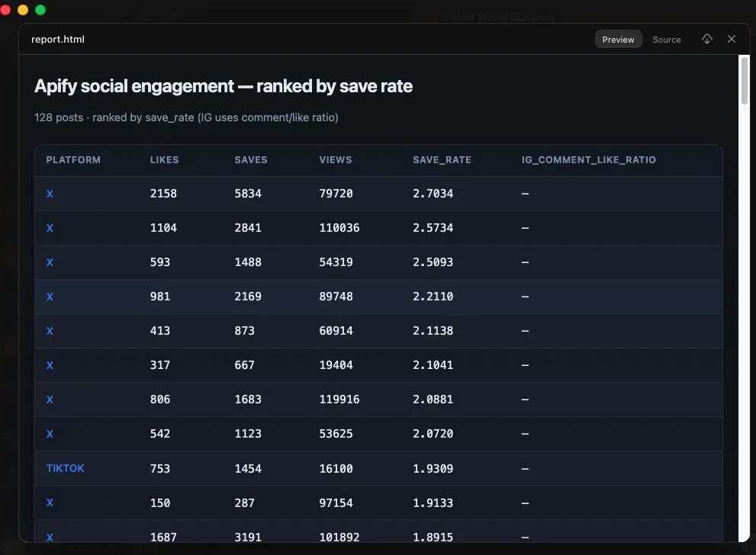Click the saves value 2841
This screenshot has width=756, height=555.
(248, 228)
